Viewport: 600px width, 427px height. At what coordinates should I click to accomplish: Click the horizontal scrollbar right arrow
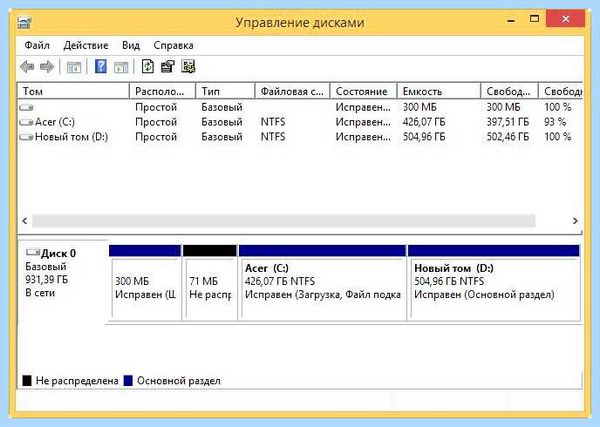(x=575, y=221)
